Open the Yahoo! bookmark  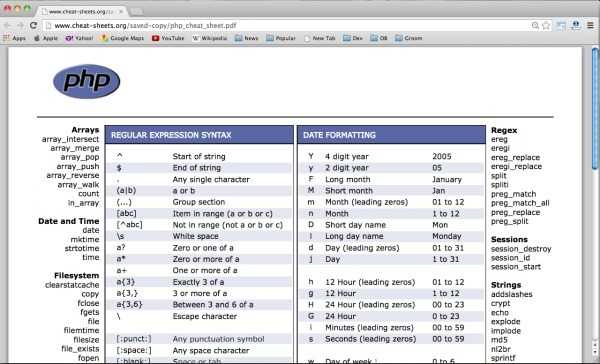pos(79,38)
